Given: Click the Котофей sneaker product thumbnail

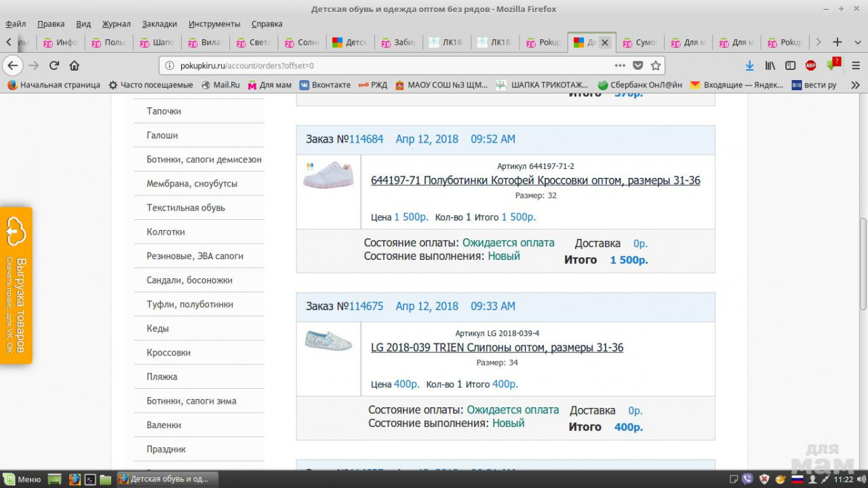Looking at the screenshot, I should coord(328,175).
